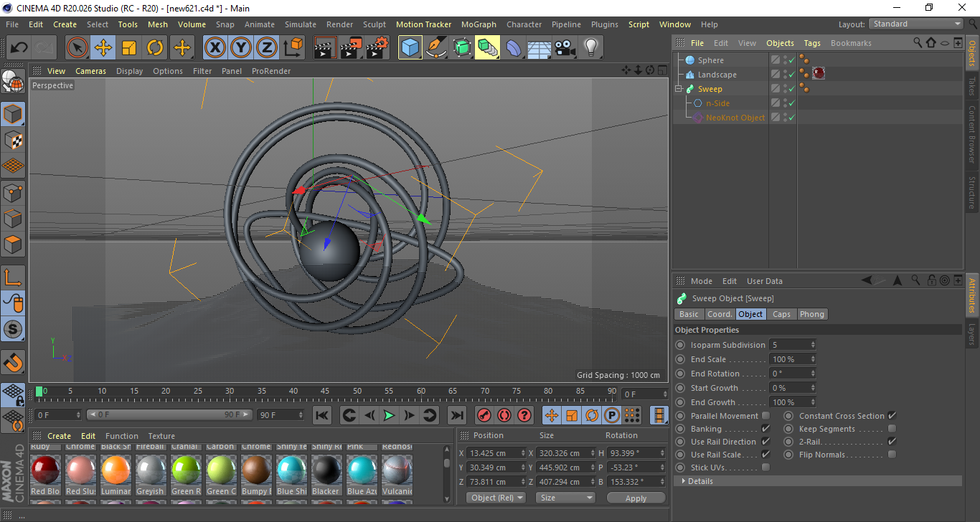Enable Polygons mode icon
Viewport: 980px width, 522px height.
[13, 244]
